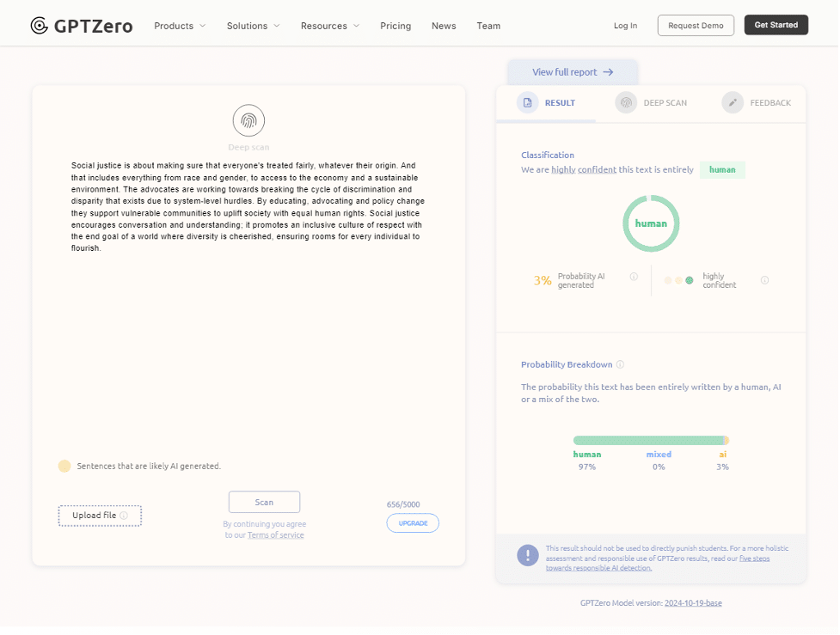The image size is (840, 635).
Task: Click the exclamation icon in the disclaimer box
Action: click(527, 555)
